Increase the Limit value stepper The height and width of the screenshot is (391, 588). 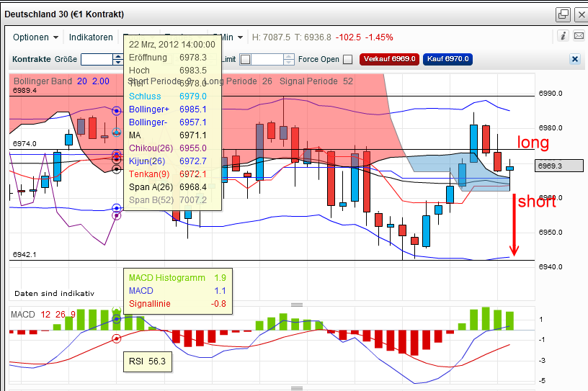pyautogui.click(x=288, y=57)
